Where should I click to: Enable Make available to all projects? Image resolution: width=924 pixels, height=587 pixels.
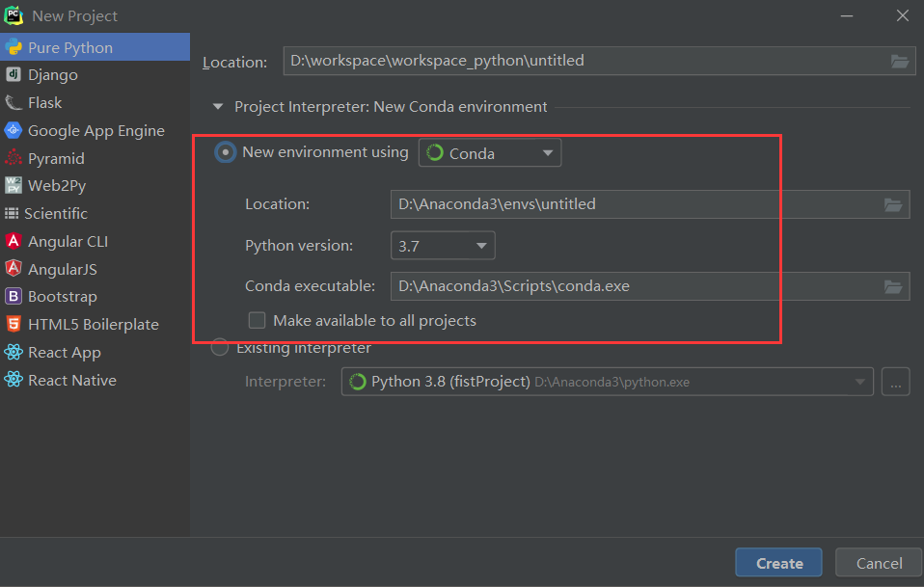click(x=257, y=320)
